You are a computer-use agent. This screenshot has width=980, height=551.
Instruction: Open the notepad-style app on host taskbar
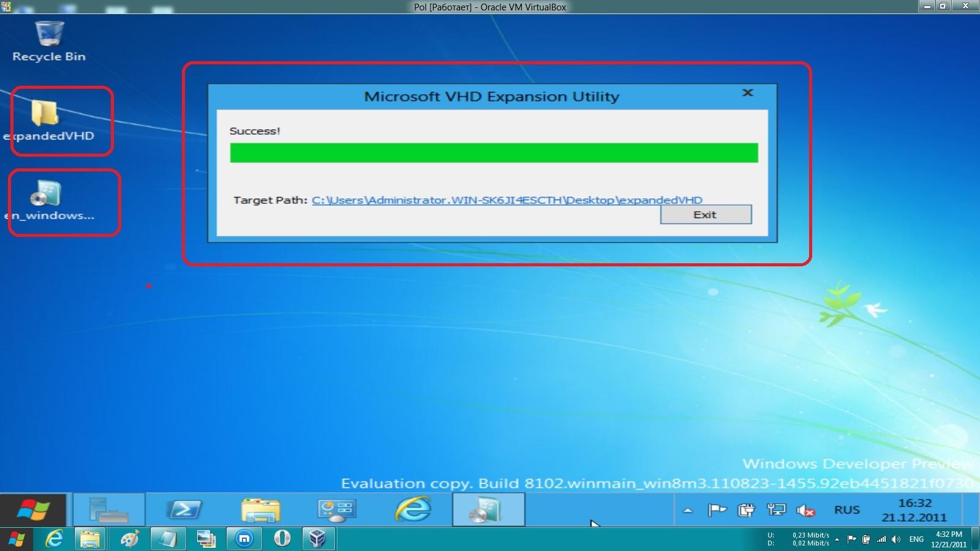click(167, 539)
